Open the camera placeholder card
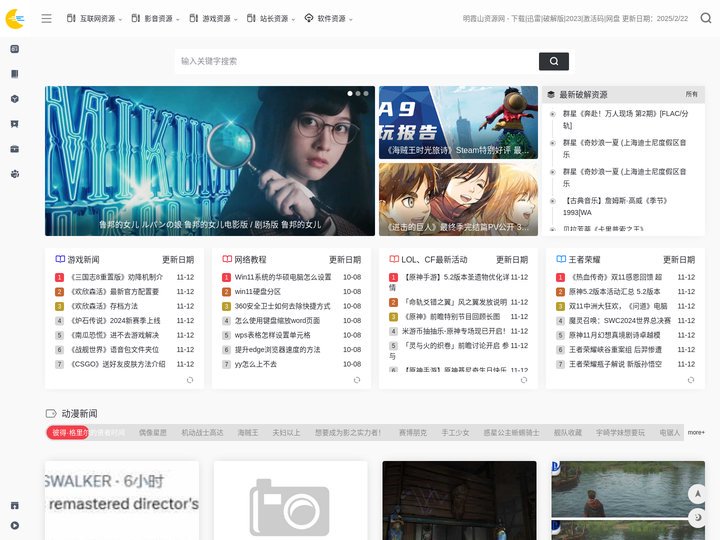The height and width of the screenshot is (540, 720). (x=290, y=501)
